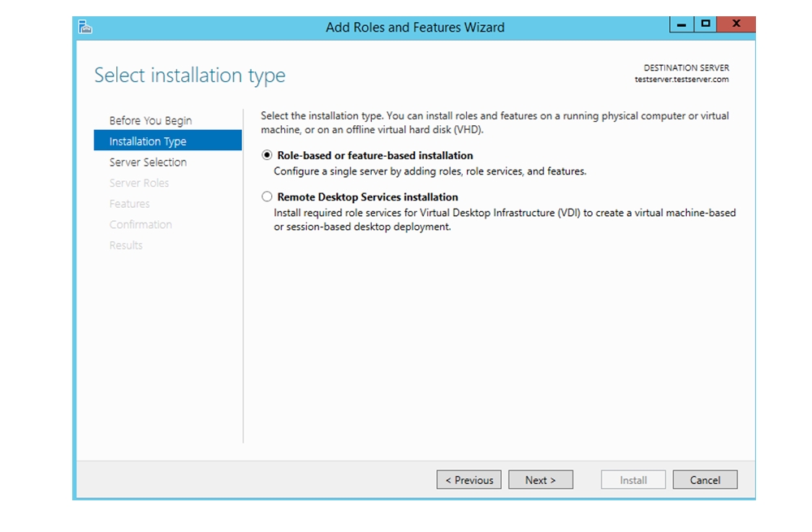Image resolution: width=812 pixels, height=532 pixels.
Task: Click the Select installation type heading
Action: (x=189, y=76)
